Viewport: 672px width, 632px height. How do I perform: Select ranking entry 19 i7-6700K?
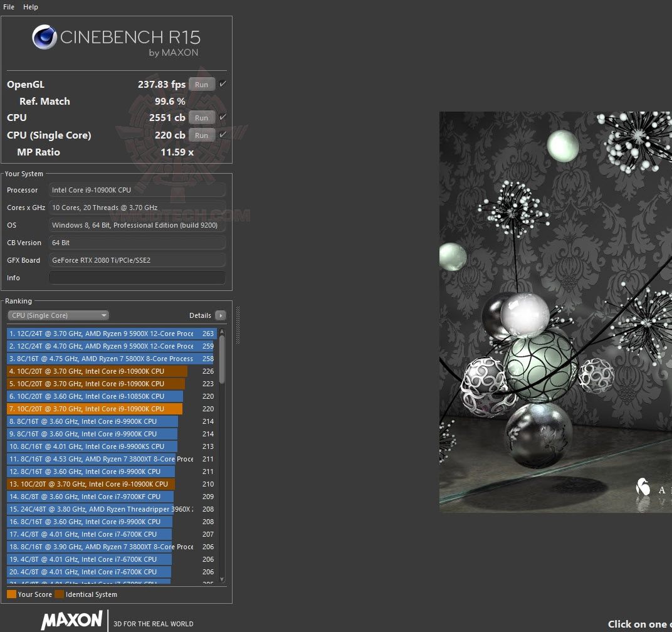pos(112,559)
